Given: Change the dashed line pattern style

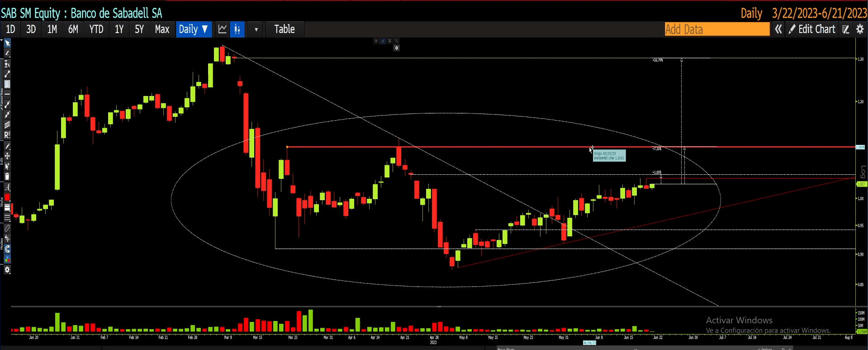Looking at the screenshot, I should pos(7,218).
